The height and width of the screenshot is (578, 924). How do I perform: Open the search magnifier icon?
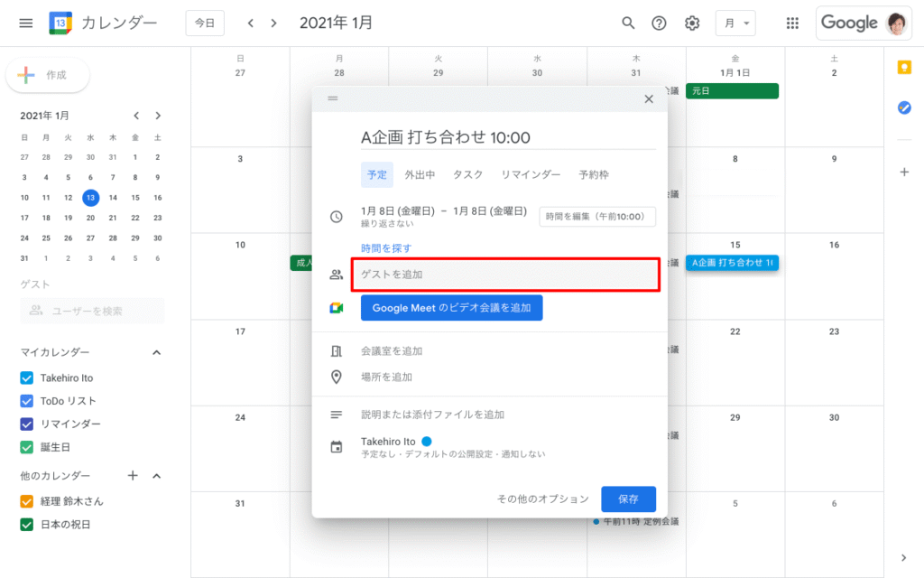coord(628,23)
